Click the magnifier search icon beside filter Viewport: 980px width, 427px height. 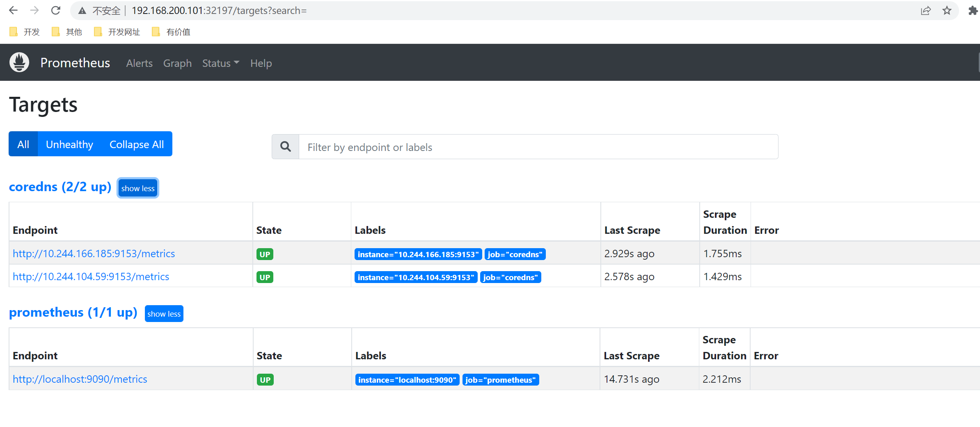285,146
